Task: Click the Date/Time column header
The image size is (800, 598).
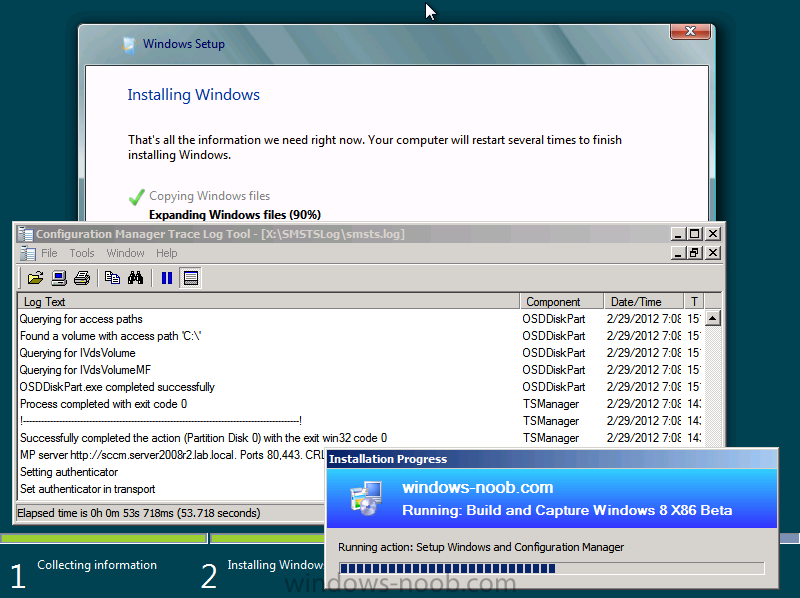Action: (644, 302)
